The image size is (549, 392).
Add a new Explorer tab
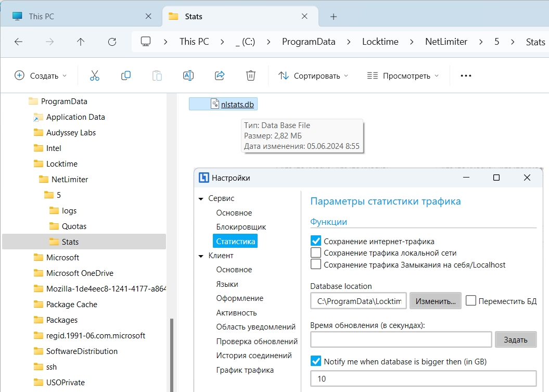tap(334, 17)
